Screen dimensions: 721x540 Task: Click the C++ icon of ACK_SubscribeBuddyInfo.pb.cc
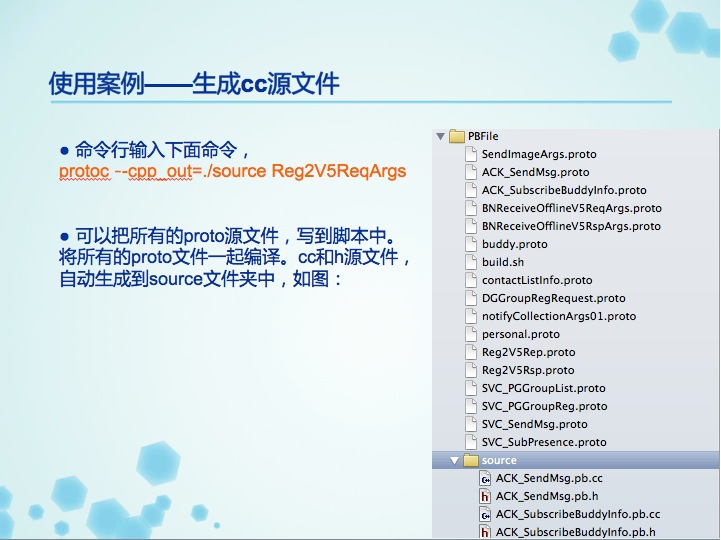pyautogui.click(x=485, y=514)
